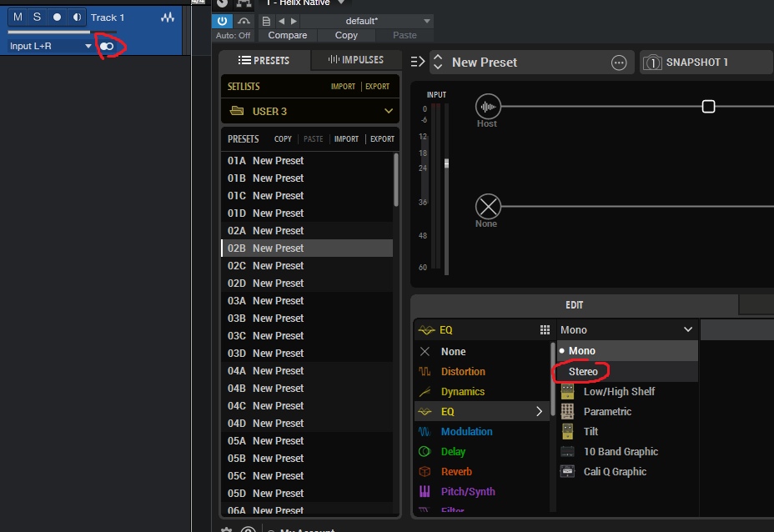This screenshot has width=774, height=532.
Task: Click the grid view icon beside EQ
Action: click(x=545, y=329)
